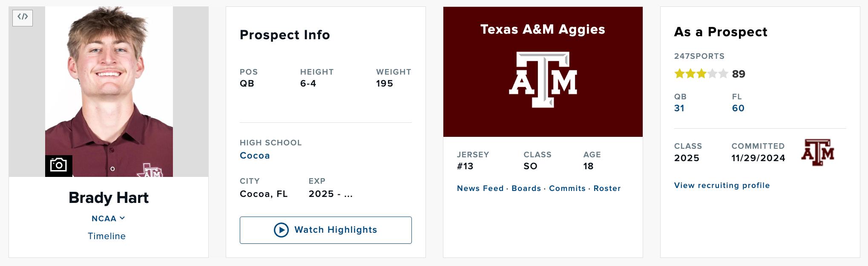Open the Cocoa high school link
Image resolution: width=868 pixels, height=266 pixels.
coord(255,156)
